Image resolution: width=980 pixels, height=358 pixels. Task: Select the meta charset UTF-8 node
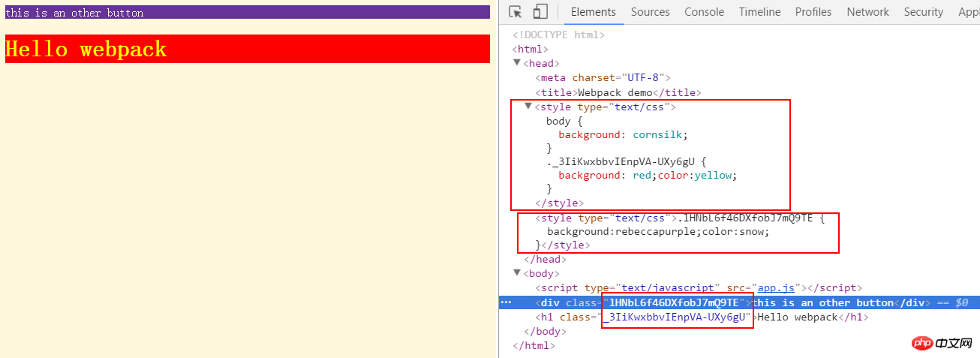pyautogui.click(x=603, y=77)
